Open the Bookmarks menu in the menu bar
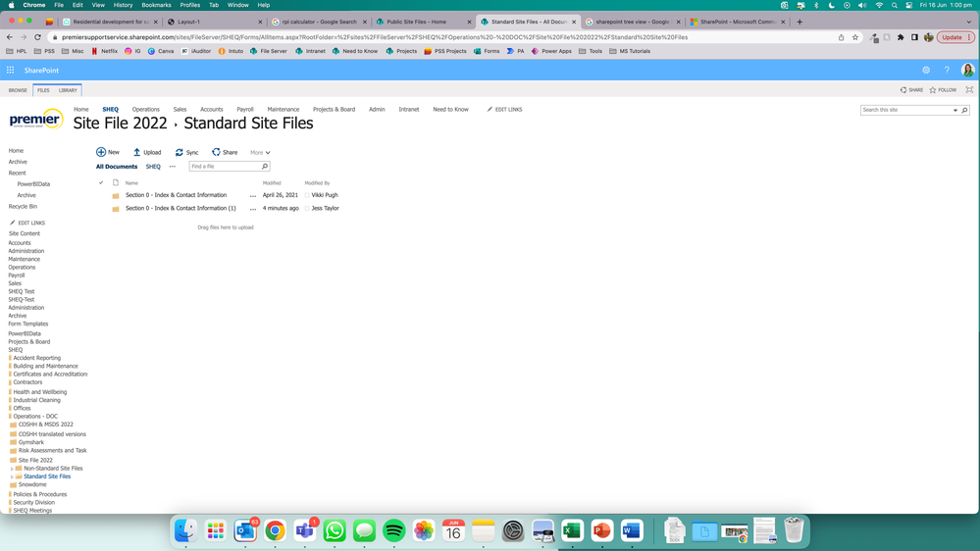This screenshot has width=980, height=551. [x=156, y=5]
